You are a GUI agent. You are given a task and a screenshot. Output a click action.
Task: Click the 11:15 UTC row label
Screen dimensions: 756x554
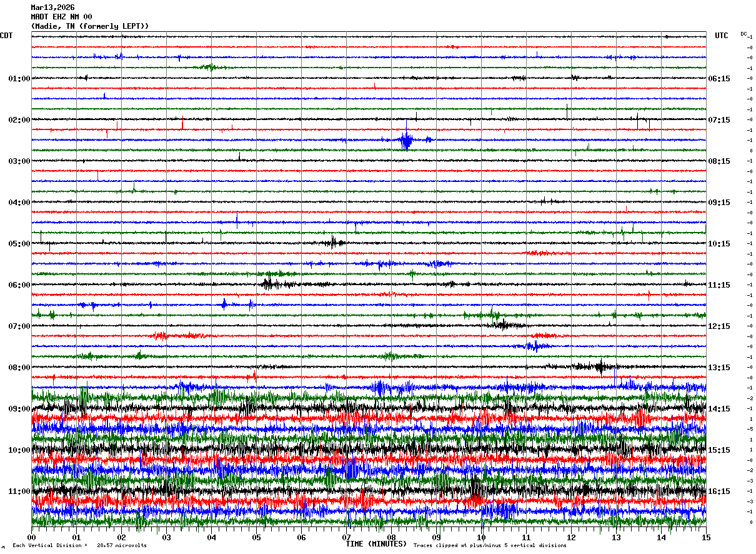(719, 285)
